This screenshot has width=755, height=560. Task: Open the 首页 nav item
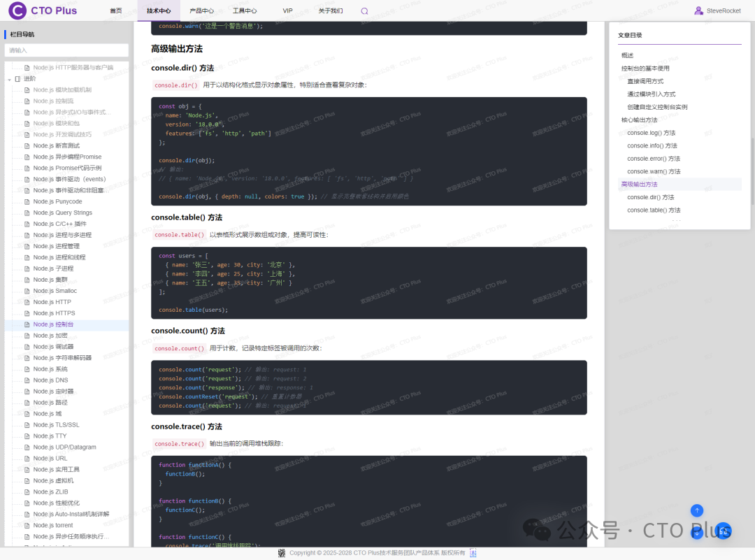[x=116, y=10]
